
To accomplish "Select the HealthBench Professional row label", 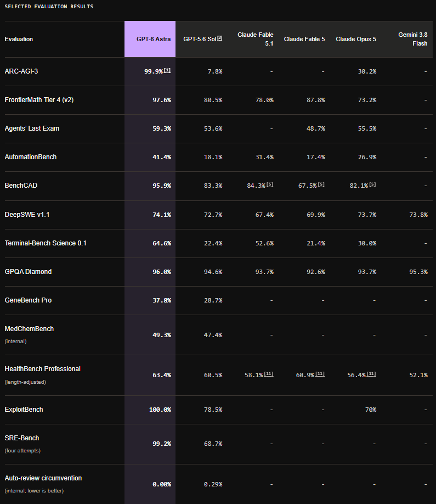I will tap(42, 369).
